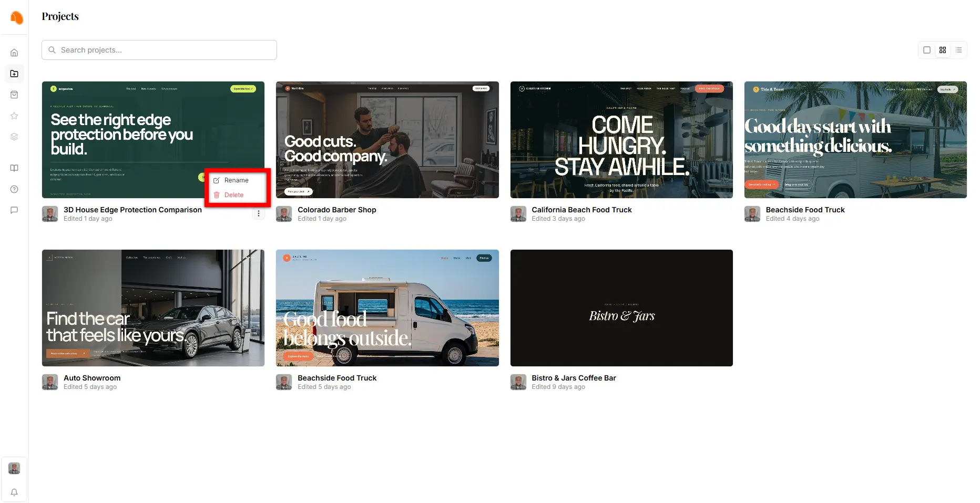Open feedback via the chat bubble icon
980x503 pixels.
(x=14, y=210)
